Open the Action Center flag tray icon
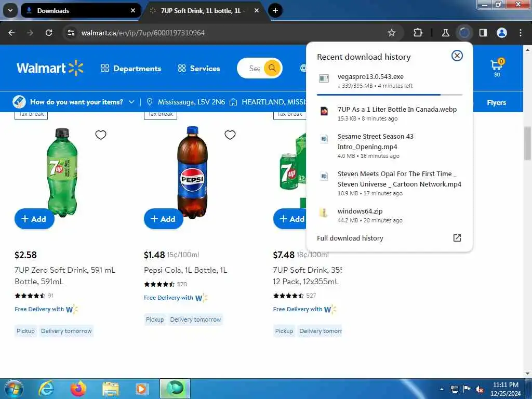Screen dimensions: 532x399 tap(467, 389)
